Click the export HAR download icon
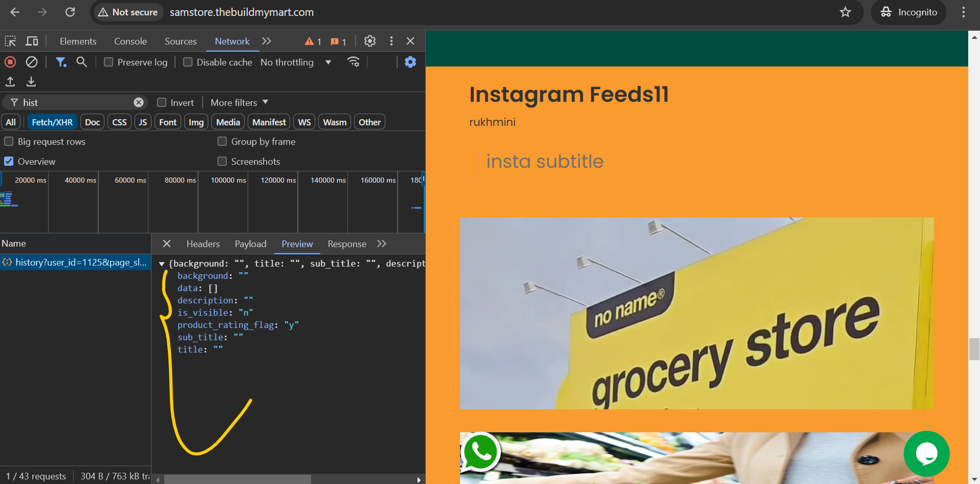 [x=31, y=81]
